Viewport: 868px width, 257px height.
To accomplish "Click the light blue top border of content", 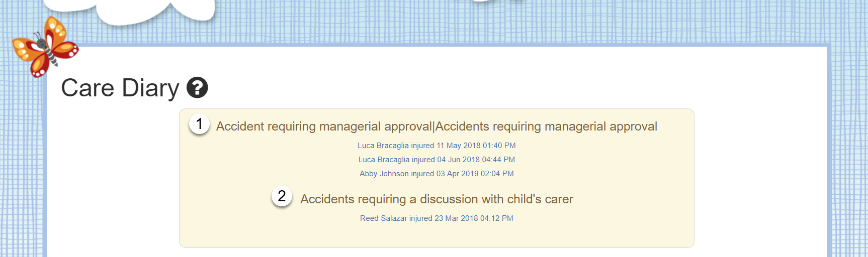I will 453,45.
